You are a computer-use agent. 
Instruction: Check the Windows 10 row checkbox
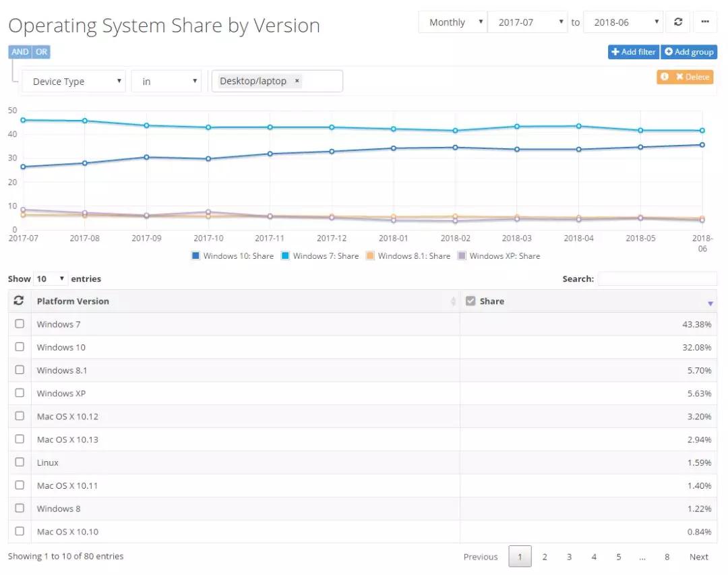pos(20,347)
